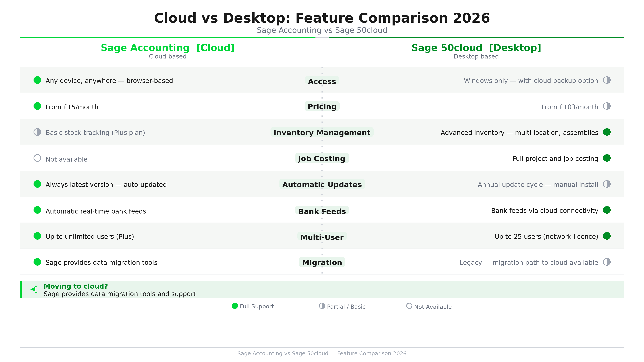Click the half-circle icon next to From £103/month
The height and width of the screenshot is (362, 644).
coord(606,106)
